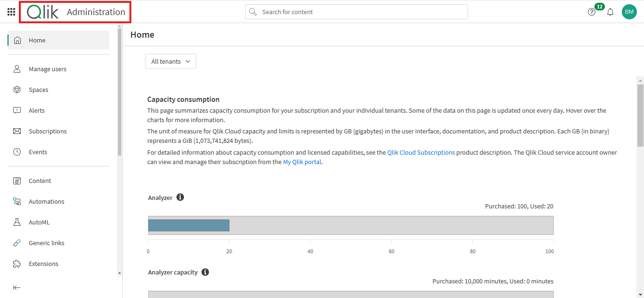
Task: Select the AutoML icon
Action: [17, 222]
